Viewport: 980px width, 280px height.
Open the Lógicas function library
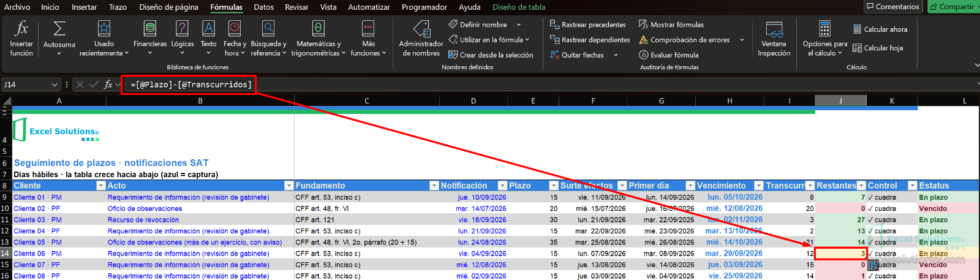[183, 39]
